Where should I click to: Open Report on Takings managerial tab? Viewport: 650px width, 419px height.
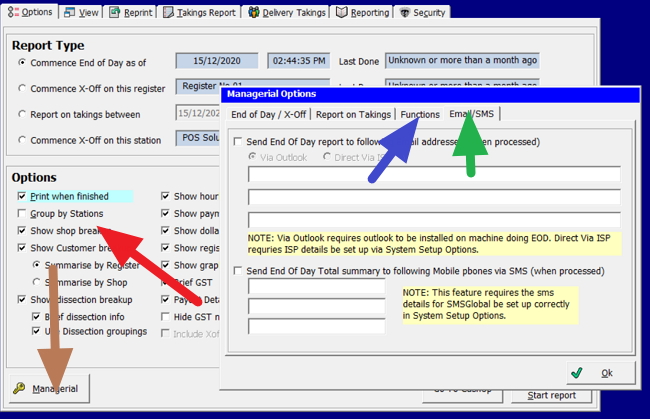coord(353,114)
